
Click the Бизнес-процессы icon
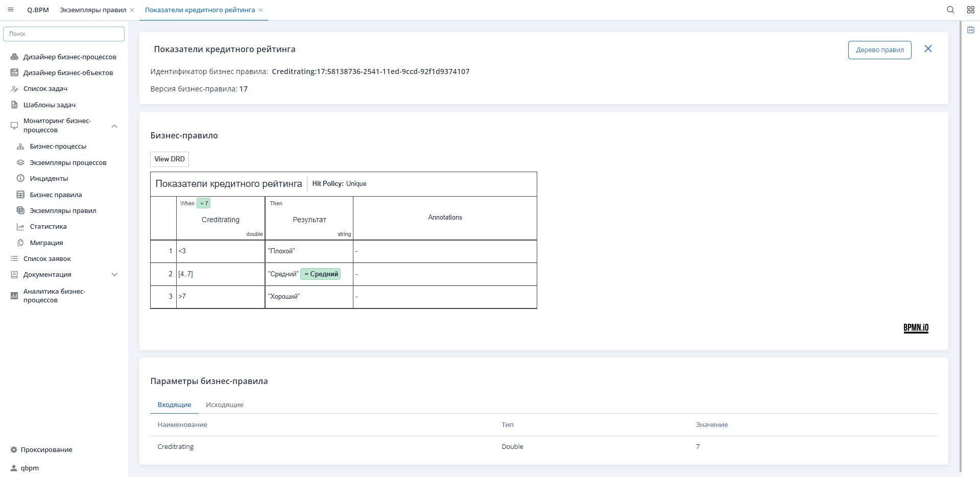click(x=20, y=147)
